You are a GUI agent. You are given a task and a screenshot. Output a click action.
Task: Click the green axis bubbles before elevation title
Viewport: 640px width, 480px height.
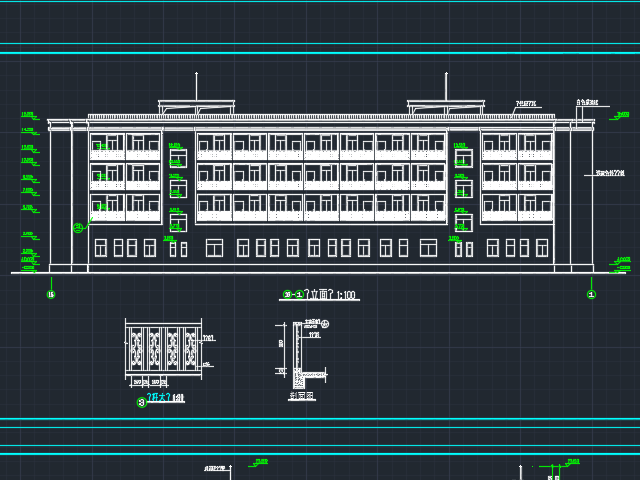click(x=293, y=295)
